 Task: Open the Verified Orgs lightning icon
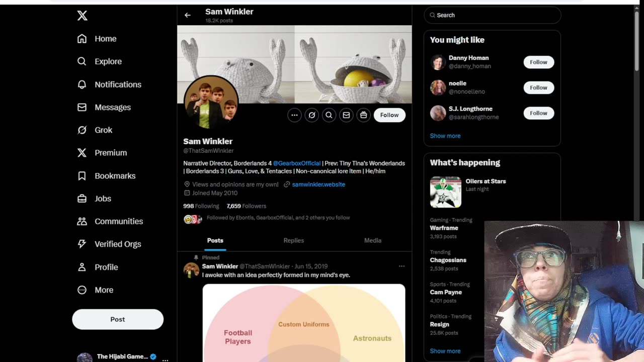pos(82,244)
